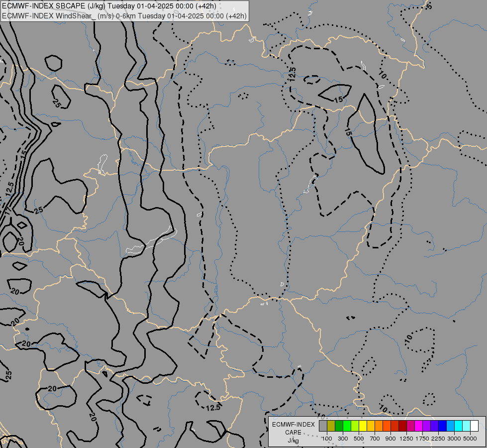Click the legend value 100

[327, 439]
